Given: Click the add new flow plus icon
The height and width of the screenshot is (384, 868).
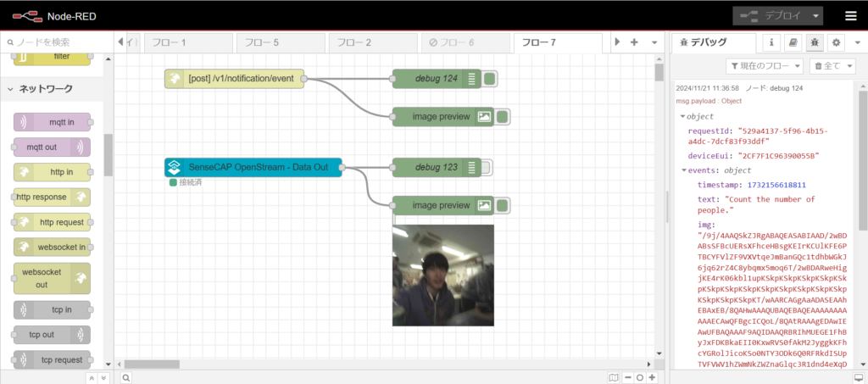Looking at the screenshot, I should pos(634,42).
